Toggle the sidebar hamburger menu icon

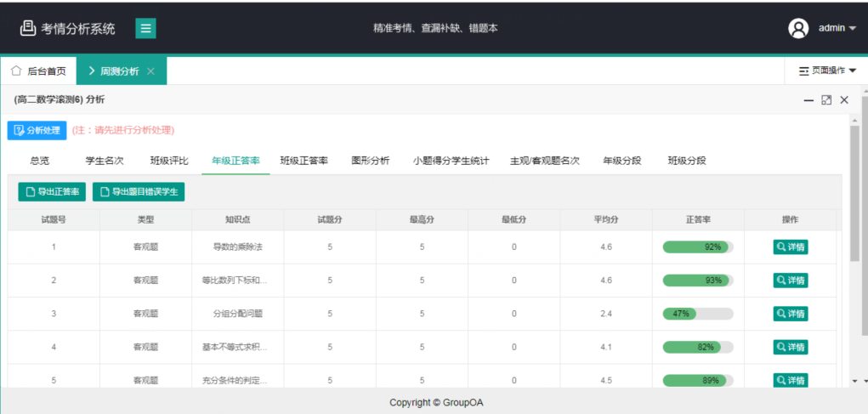coord(146,28)
